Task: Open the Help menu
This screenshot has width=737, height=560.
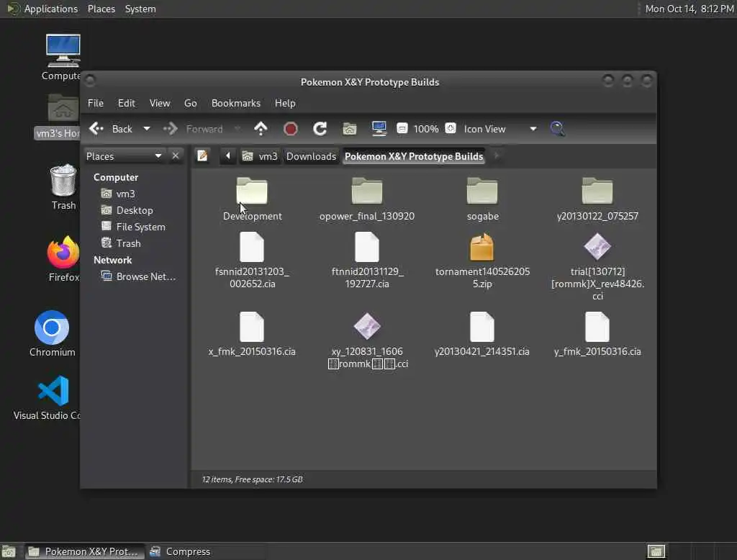Action: (x=285, y=103)
